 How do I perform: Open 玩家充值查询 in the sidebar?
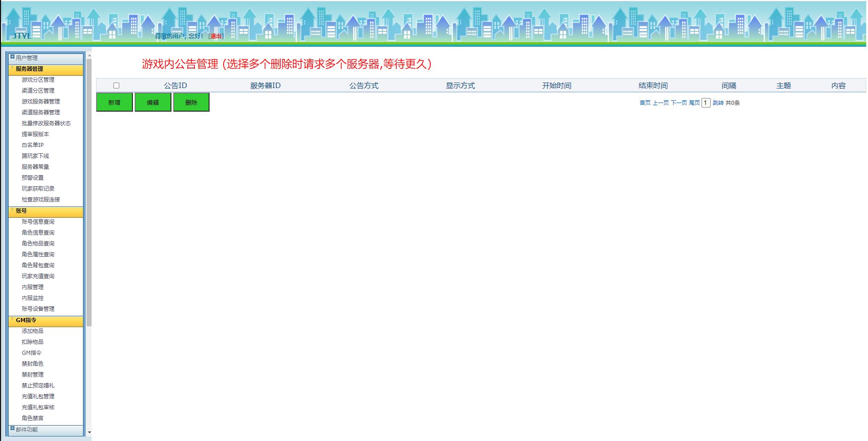(x=38, y=276)
